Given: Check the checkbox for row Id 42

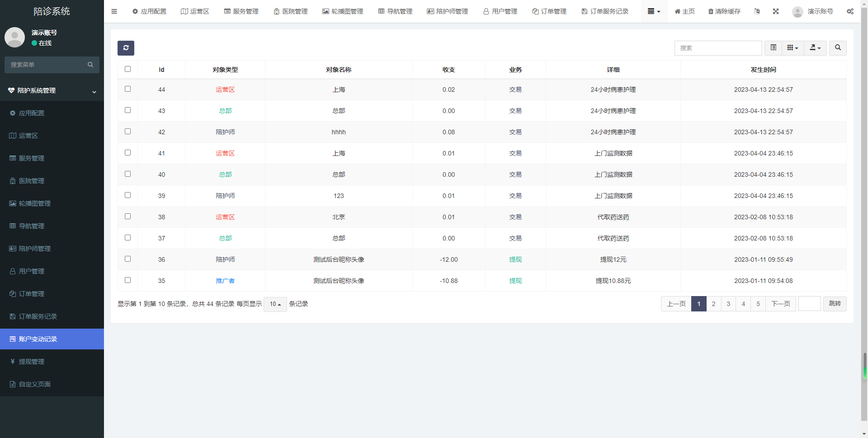Looking at the screenshot, I should pyautogui.click(x=127, y=132).
